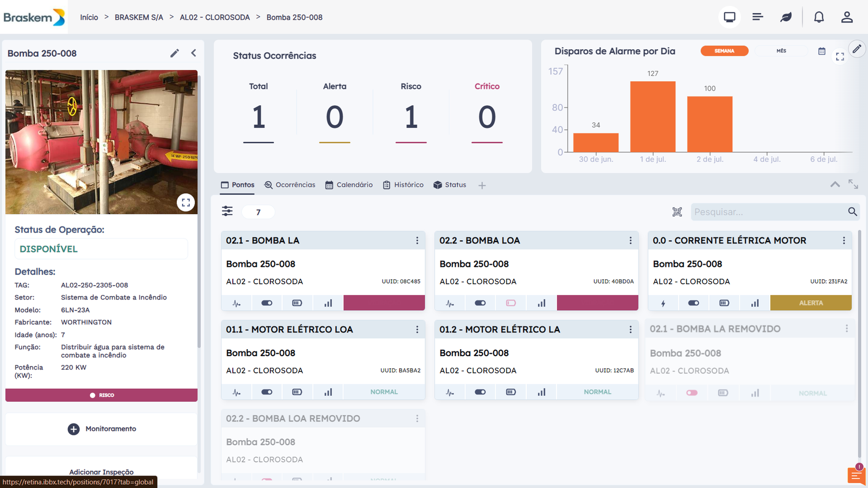The height and width of the screenshot is (488, 868).
Task: Open the notifications bell icon
Action: point(819,17)
